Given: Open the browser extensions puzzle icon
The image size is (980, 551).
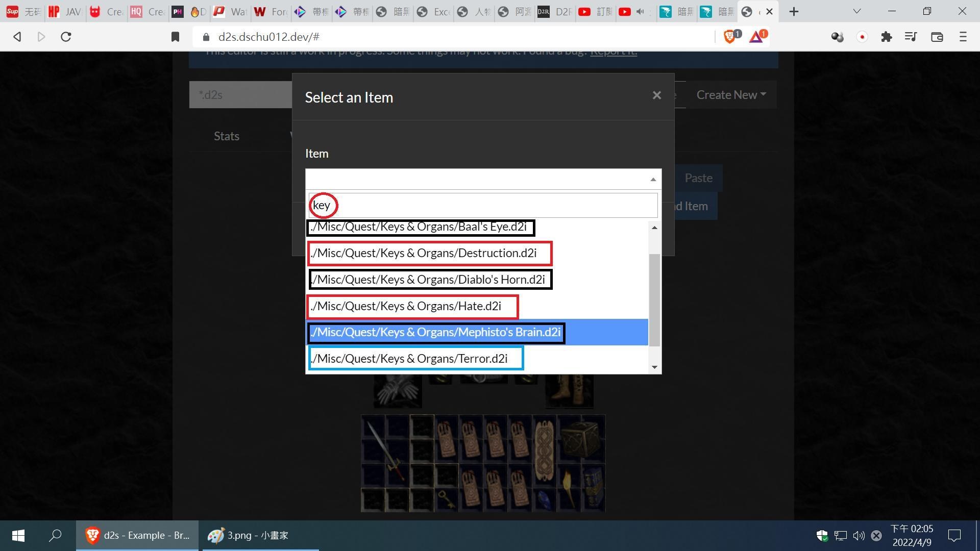Looking at the screenshot, I should (887, 37).
